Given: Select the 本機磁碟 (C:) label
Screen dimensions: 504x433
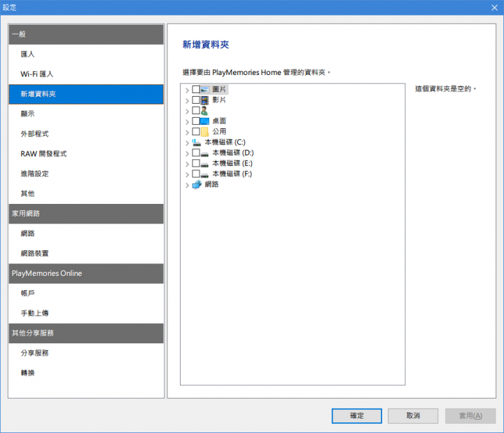Looking at the screenshot, I should coord(225,142).
